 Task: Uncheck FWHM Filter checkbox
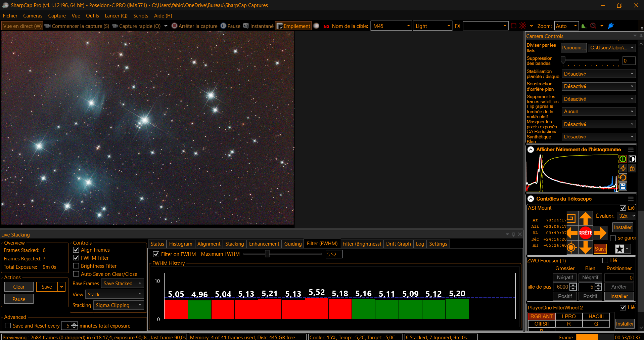pyautogui.click(x=76, y=258)
